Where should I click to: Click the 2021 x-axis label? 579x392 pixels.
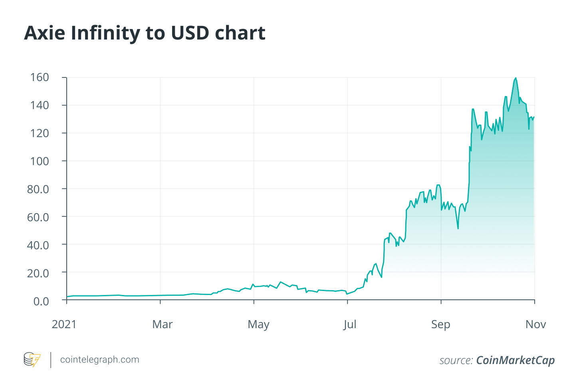(64, 324)
